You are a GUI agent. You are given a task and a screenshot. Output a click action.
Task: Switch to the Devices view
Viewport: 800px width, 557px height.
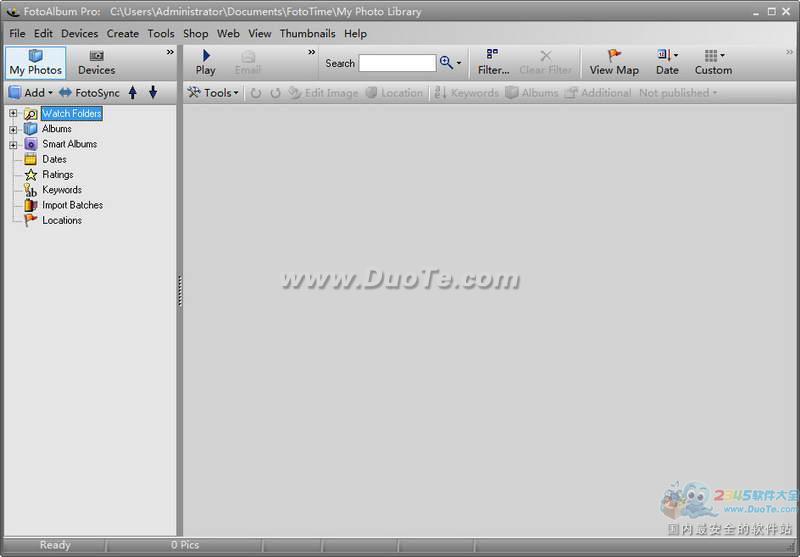[96, 63]
